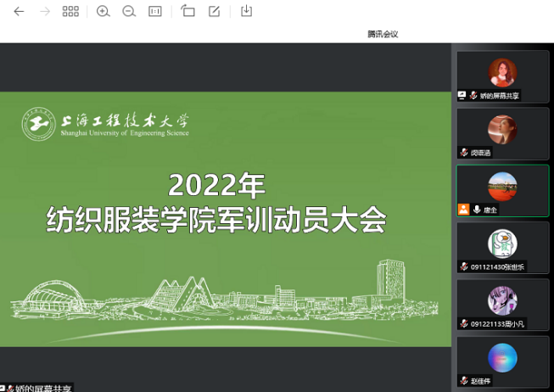Click the muted mic icon beside 闵丽涵
This screenshot has width=554, height=392.
point(464,153)
